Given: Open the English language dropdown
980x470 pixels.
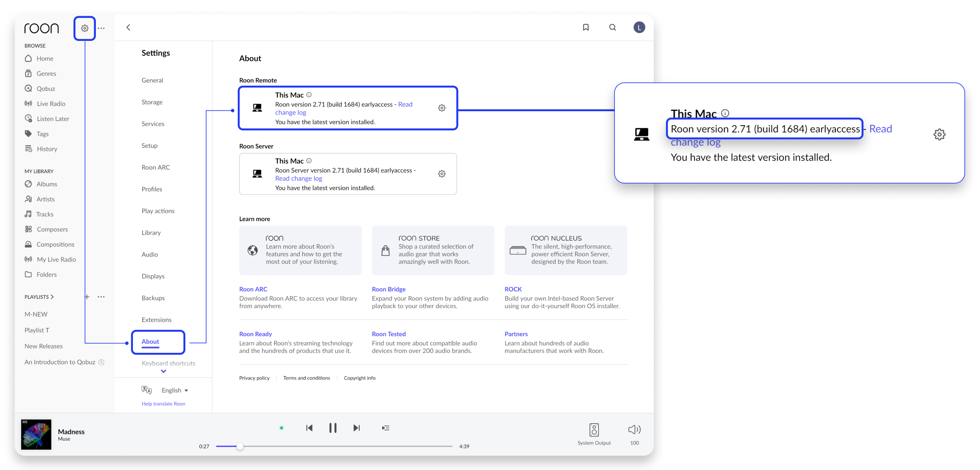Looking at the screenshot, I should point(175,390).
